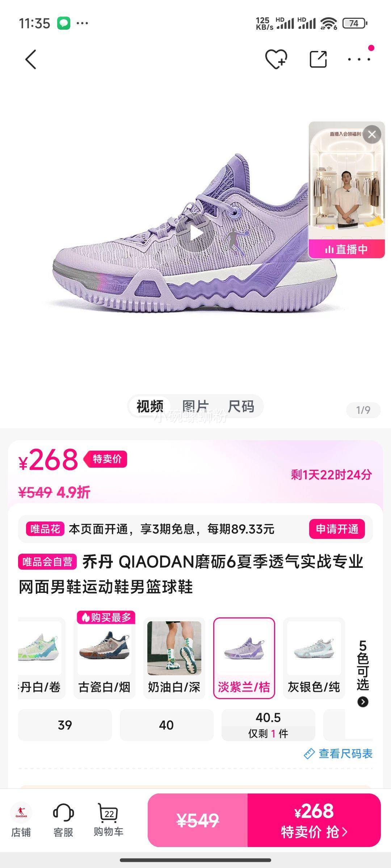Choose the 灰银色/纯 colorway
Viewport: 391px width, 868px height.
[314, 658]
